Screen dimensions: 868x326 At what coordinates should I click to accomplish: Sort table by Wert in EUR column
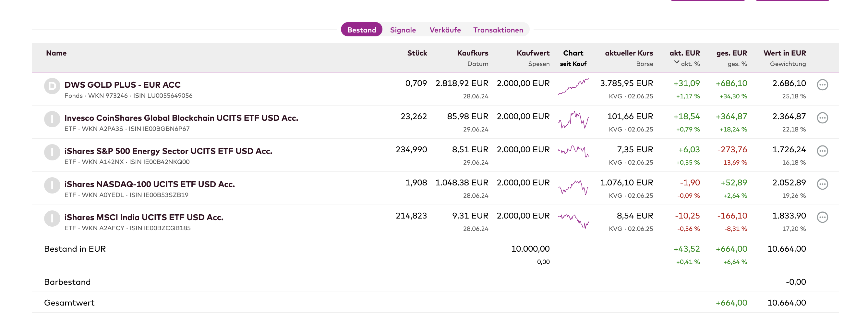[x=784, y=53]
